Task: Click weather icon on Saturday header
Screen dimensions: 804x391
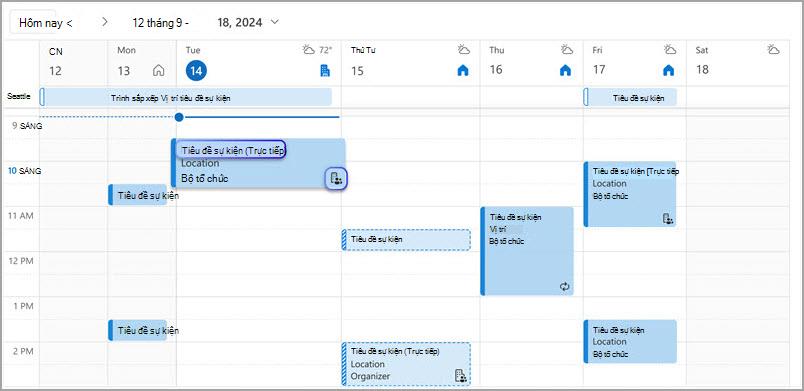Action: pos(773,50)
